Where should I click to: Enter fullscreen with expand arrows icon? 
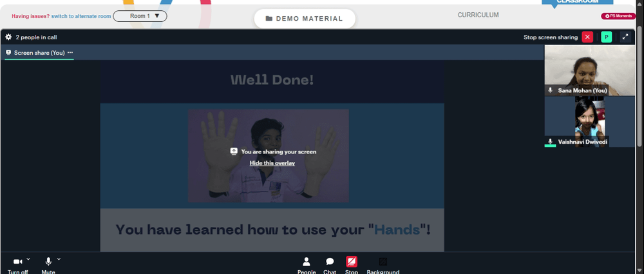(x=625, y=37)
